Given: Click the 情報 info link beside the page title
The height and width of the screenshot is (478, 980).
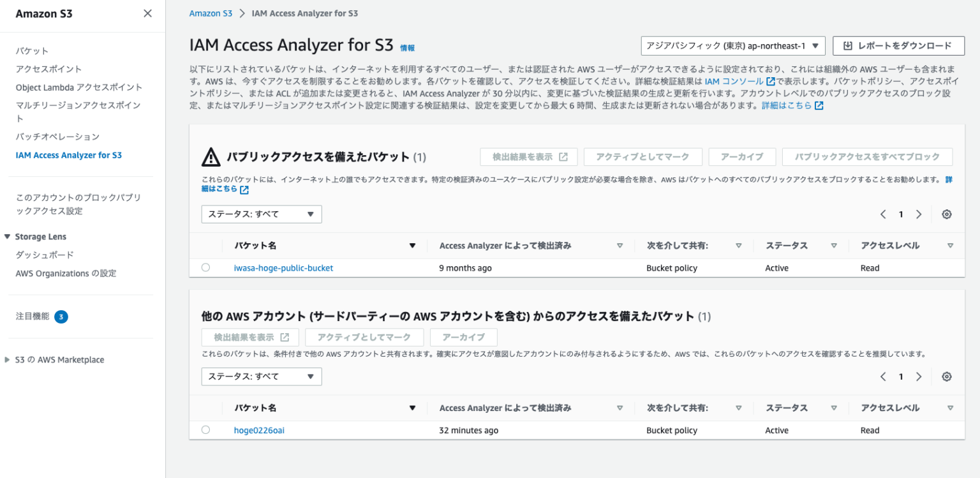Looking at the screenshot, I should 408,47.
